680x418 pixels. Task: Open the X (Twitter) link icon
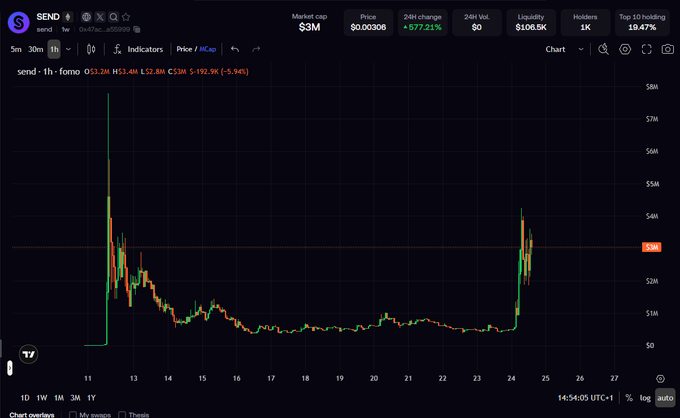tap(100, 17)
